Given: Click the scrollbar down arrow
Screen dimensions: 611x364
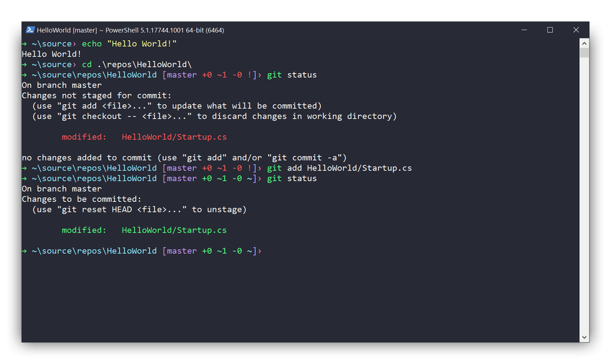Looking at the screenshot, I should coord(584,336).
